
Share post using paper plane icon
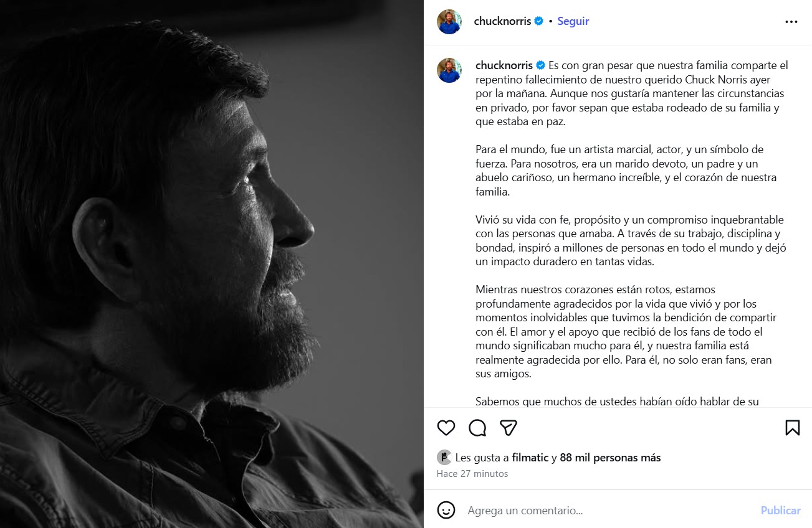pyautogui.click(x=509, y=428)
